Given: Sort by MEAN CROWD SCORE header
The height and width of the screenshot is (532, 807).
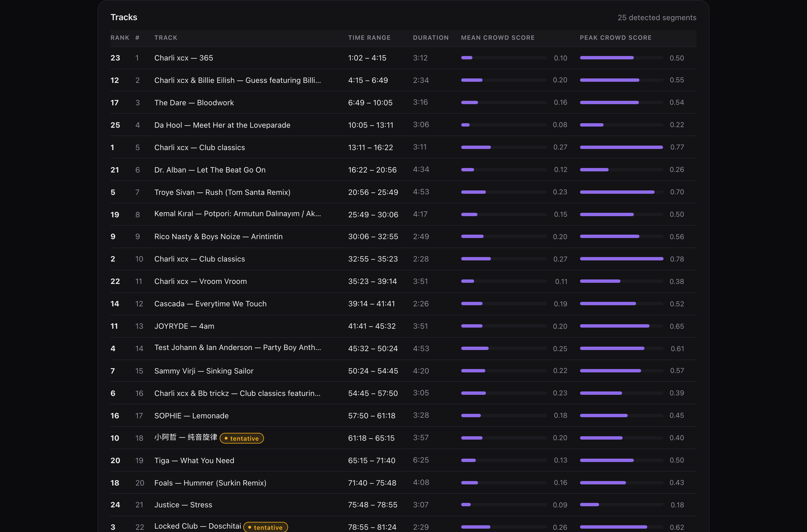Looking at the screenshot, I should point(498,38).
